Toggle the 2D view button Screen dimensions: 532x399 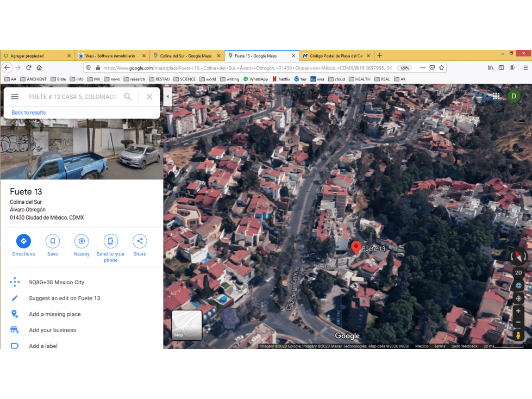518,272
